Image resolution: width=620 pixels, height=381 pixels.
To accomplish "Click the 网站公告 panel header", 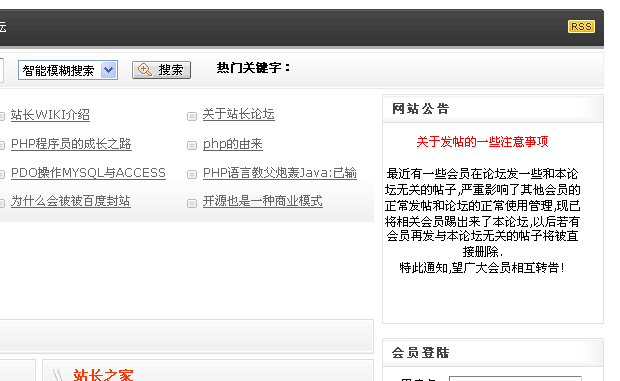I will tap(493, 109).
